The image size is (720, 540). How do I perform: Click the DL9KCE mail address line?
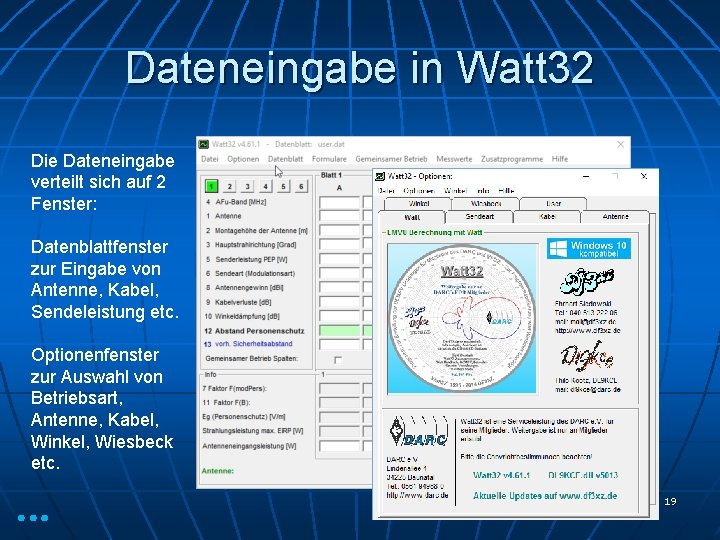tap(587, 389)
